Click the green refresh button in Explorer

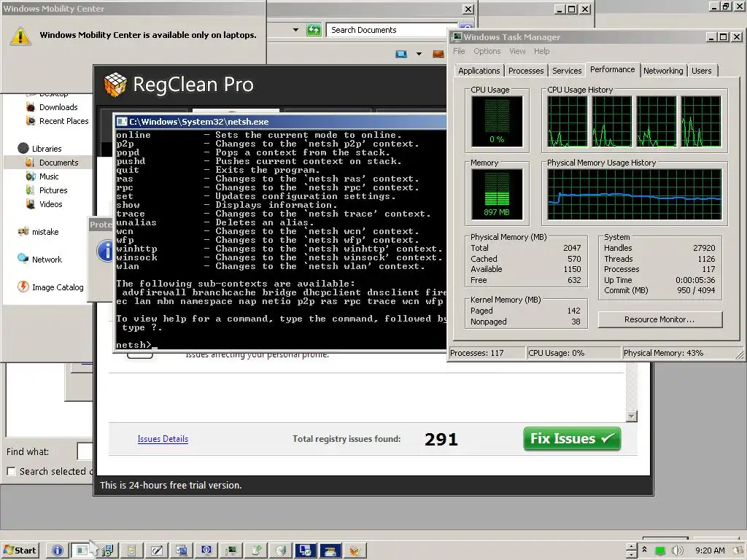coord(314,30)
